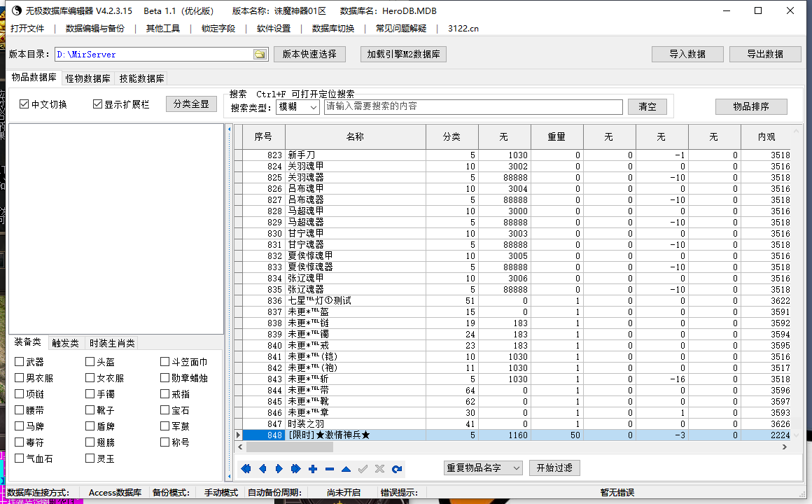Open 锁定字段 menu
Screen dimensions: 812x504
(x=218, y=29)
